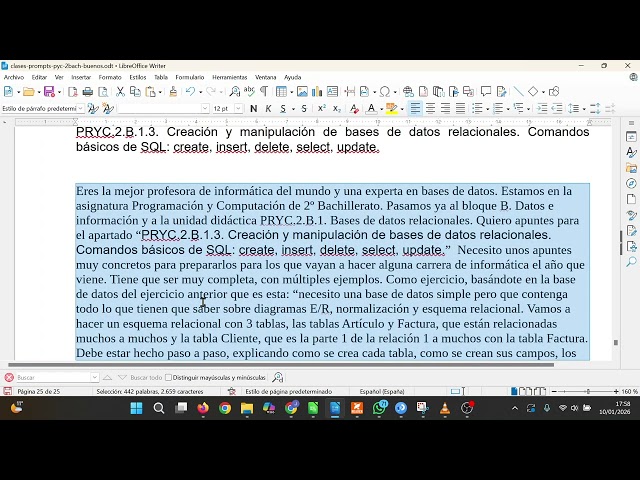
Task: Click the zoom slider in status bar
Action: (x=587, y=391)
